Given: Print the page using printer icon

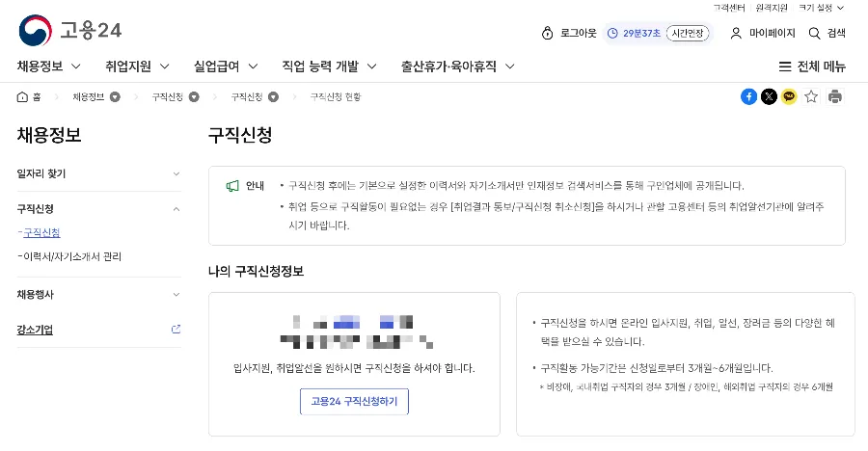Looking at the screenshot, I should (x=835, y=96).
